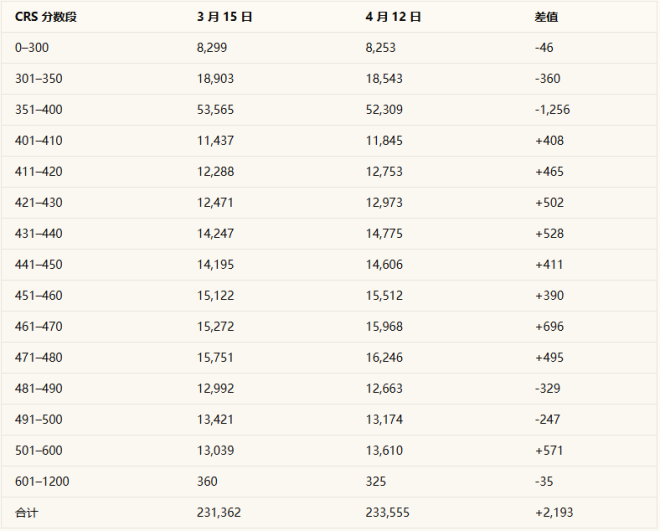The height and width of the screenshot is (531, 660).
Task: Click the -247 difference value
Action: pos(548,419)
